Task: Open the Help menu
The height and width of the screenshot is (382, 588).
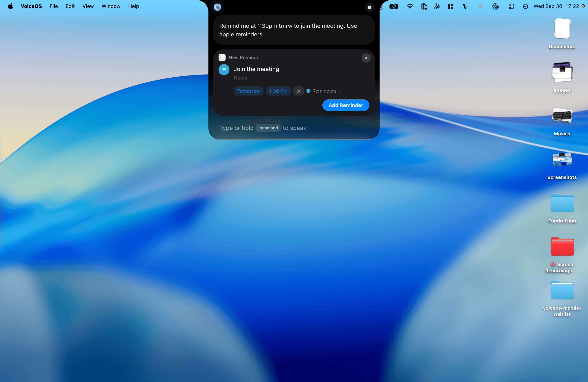Action: click(133, 6)
